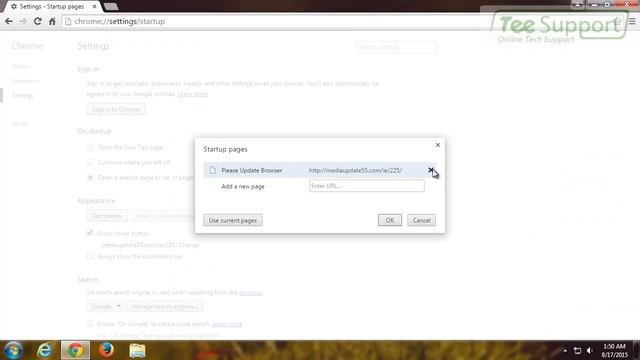This screenshot has height=360, width=640.
Task: Toggle Always show the bookmarks bar checkbox
Action: [90, 256]
